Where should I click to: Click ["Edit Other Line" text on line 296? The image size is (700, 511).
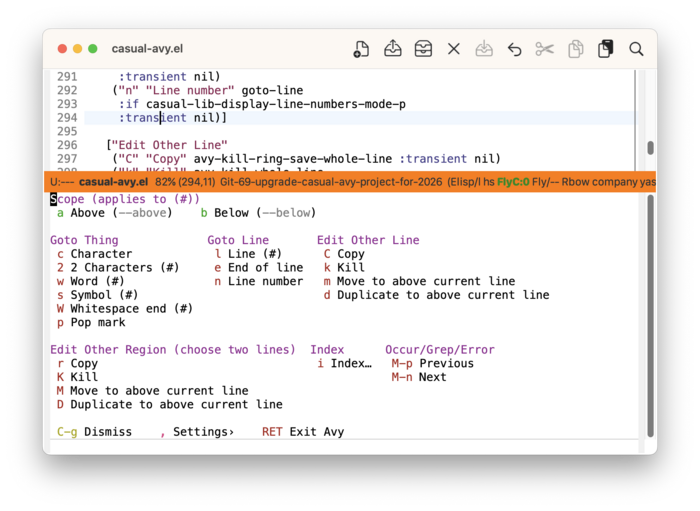tap(167, 145)
